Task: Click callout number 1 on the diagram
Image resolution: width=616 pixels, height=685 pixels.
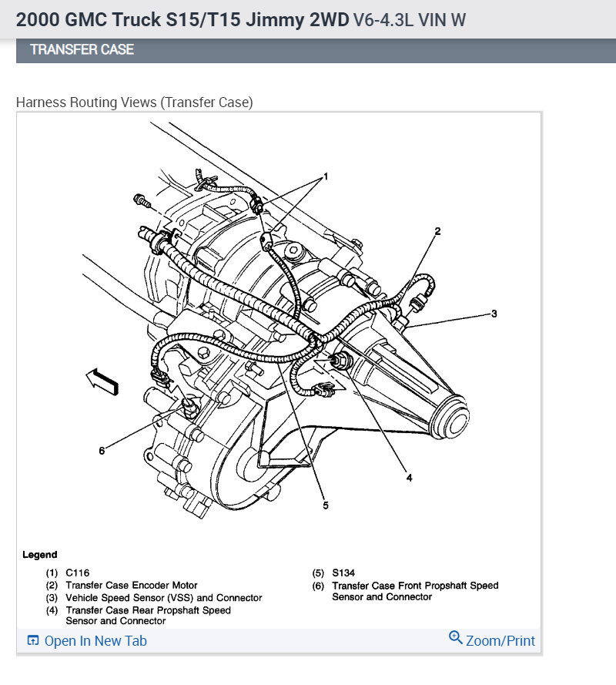Action: [x=326, y=174]
